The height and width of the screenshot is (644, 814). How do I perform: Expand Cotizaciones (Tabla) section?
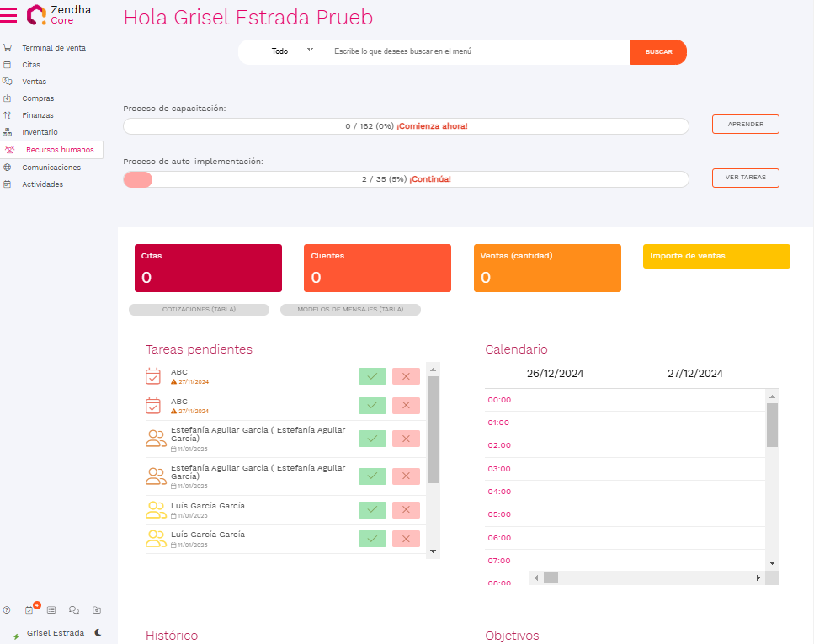click(199, 310)
